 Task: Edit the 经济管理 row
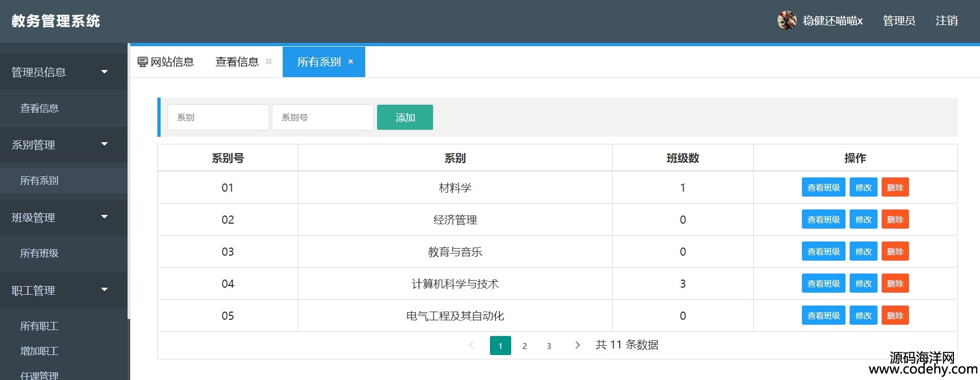[x=863, y=219]
